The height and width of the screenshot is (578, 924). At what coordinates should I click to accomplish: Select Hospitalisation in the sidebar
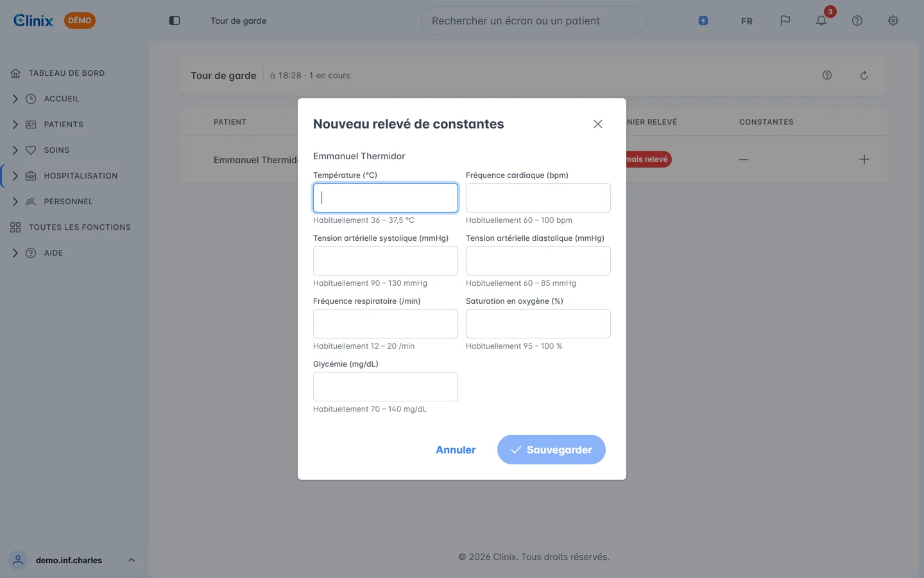[x=81, y=176]
